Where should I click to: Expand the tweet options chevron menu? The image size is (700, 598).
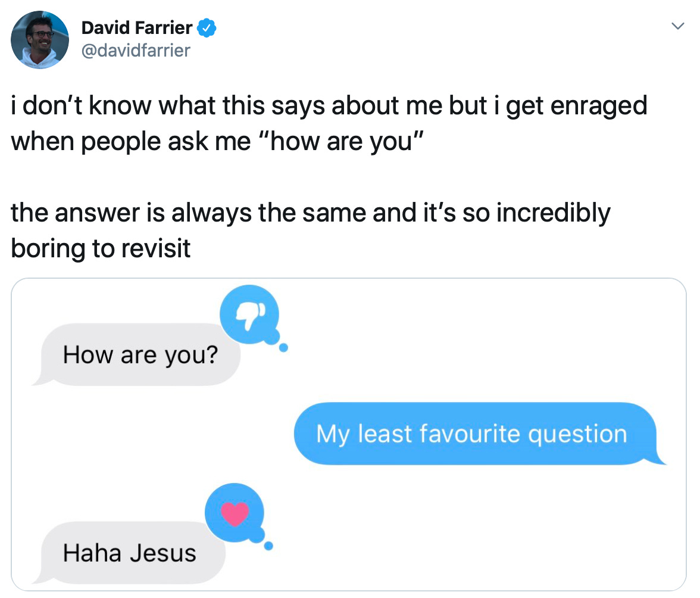pos(677,27)
